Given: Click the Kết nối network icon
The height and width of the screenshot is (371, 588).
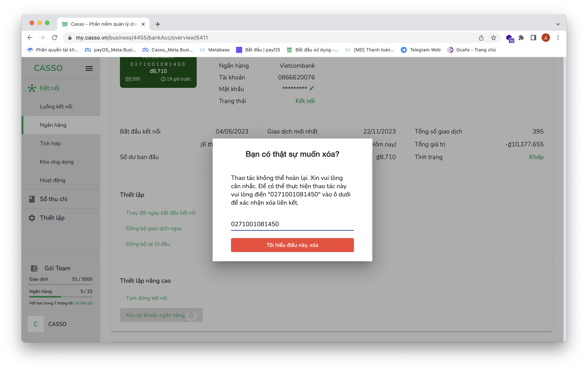Looking at the screenshot, I should [32, 88].
